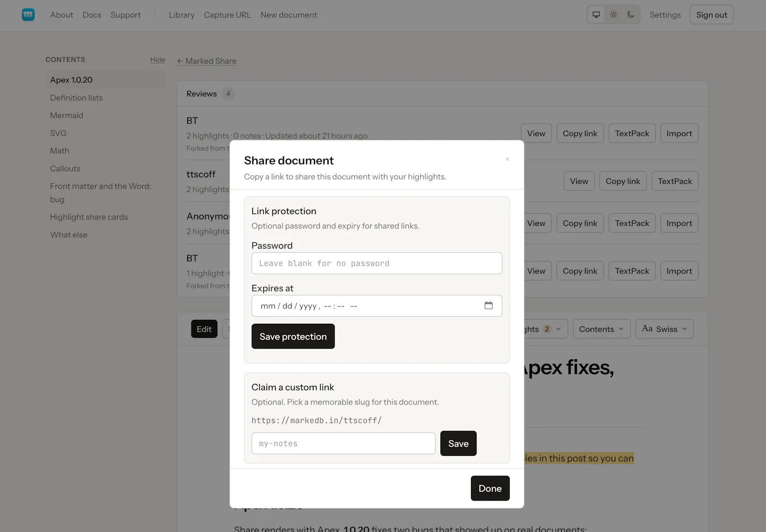Click the Share document dialog title
766x532 pixels.
pyautogui.click(x=289, y=160)
